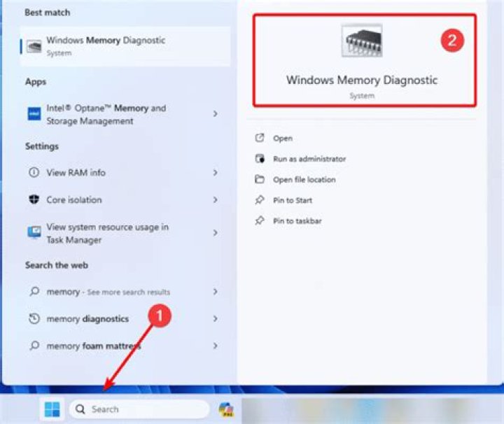Screen dimensions: 504x424
Task: Select Open file location
Action: click(x=304, y=180)
